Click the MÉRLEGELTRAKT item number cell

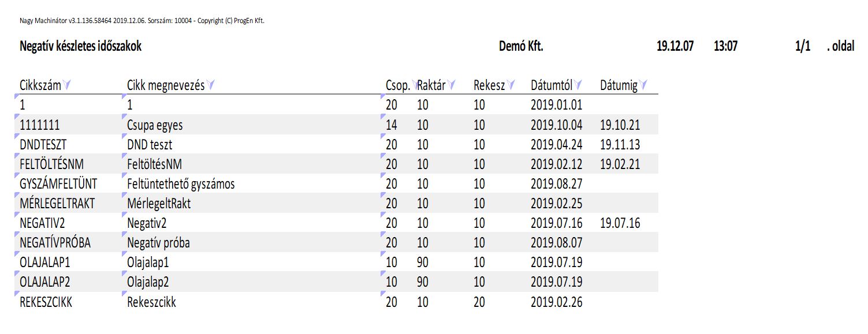click(57, 204)
